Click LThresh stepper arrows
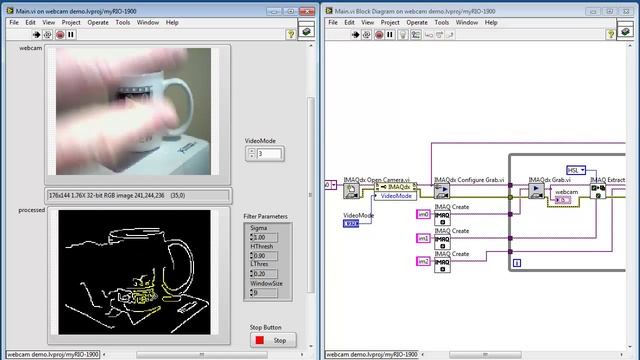This screenshot has height=360, width=640. point(251,273)
